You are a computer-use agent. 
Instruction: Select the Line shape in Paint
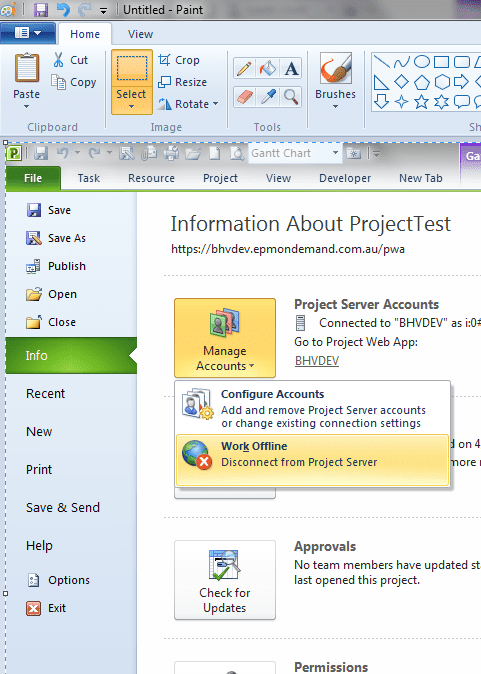click(381, 61)
